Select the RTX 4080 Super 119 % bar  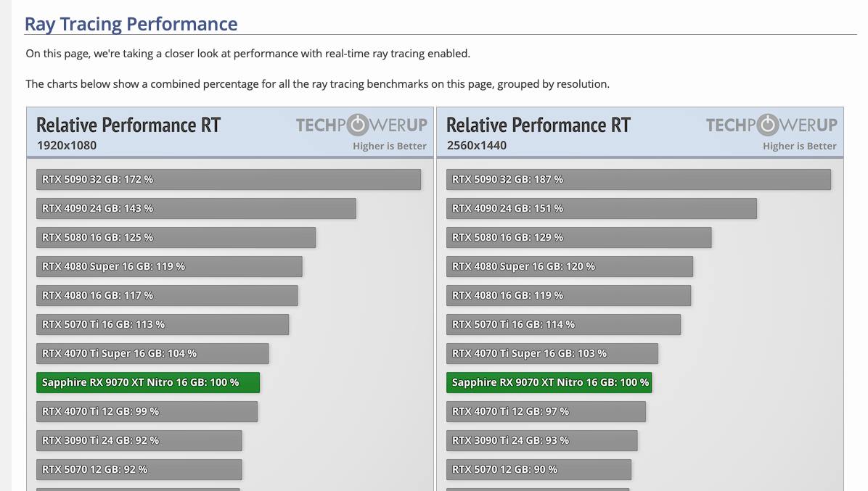point(169,267)
